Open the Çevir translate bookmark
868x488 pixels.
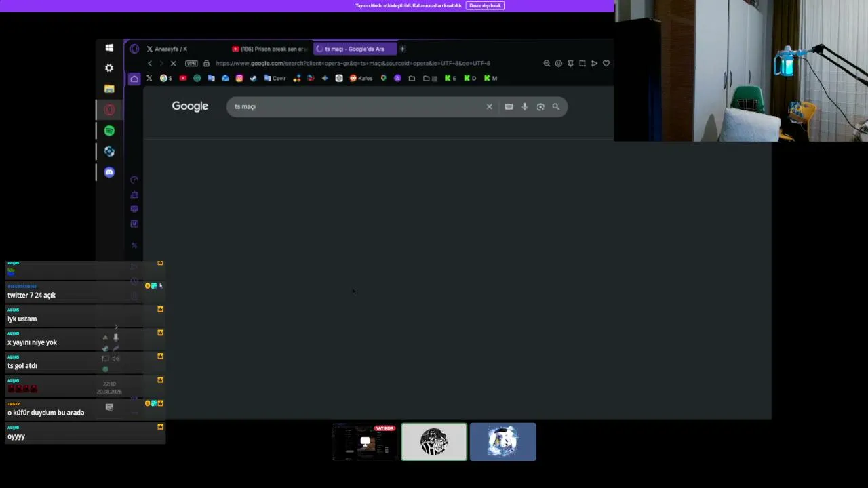tap(275, 79)
